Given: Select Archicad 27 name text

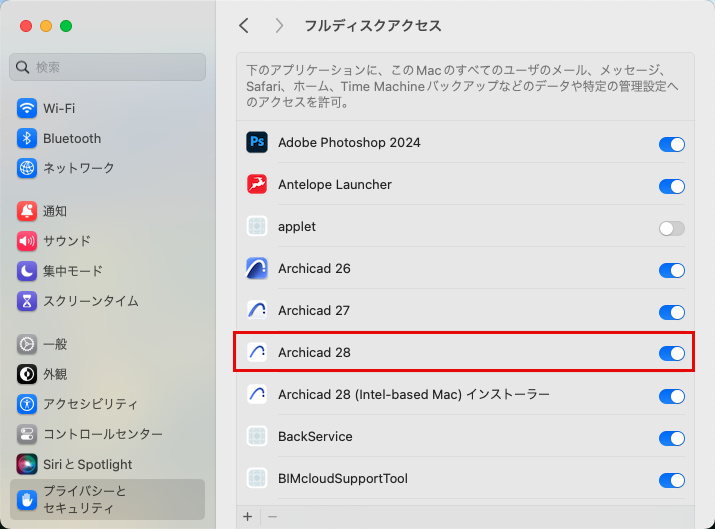Looking at the screenshot, I should coord(314,311).
